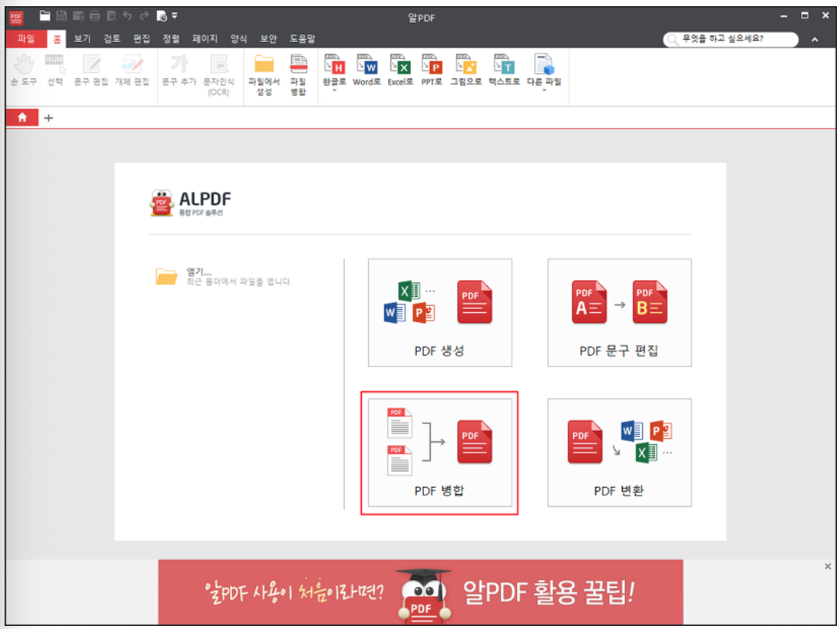Image resolution: width=840 pixels, height=629 pixels.
Task: Click the save icon in quick-access bar
Action: click(61, 16)
